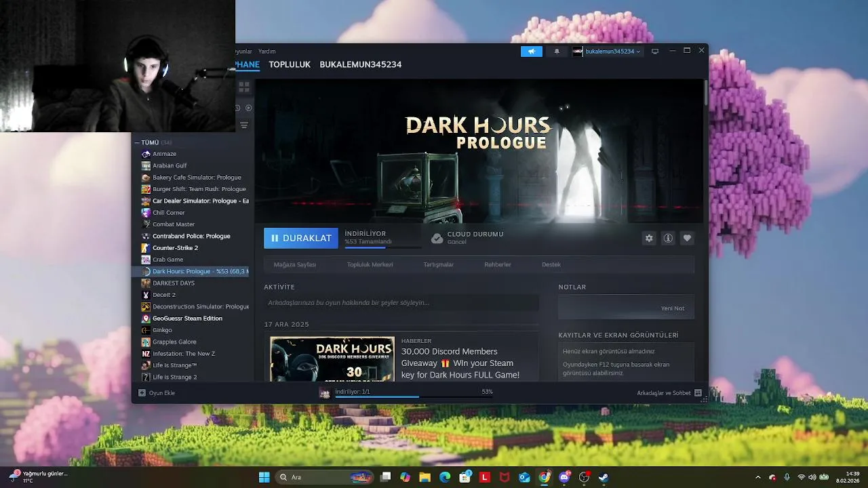Open McAfee from the taskbar
This screenshot has height=488, width=868.
(505, 477)
